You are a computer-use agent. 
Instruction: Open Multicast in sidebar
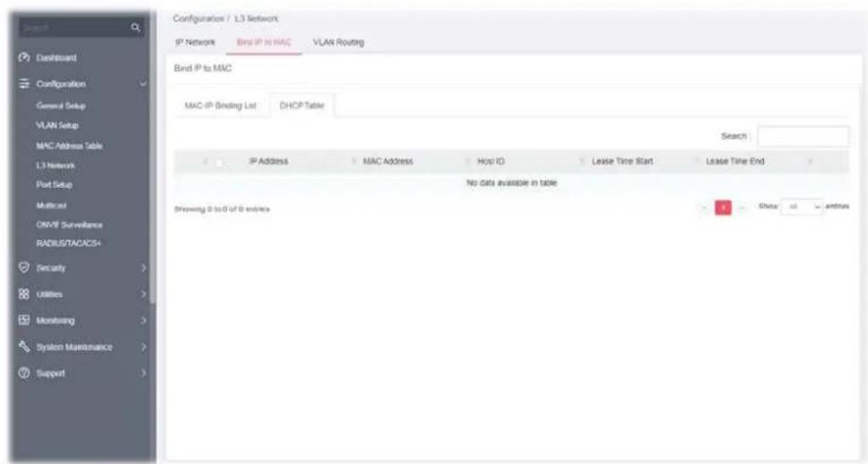[x=52, y=205]
